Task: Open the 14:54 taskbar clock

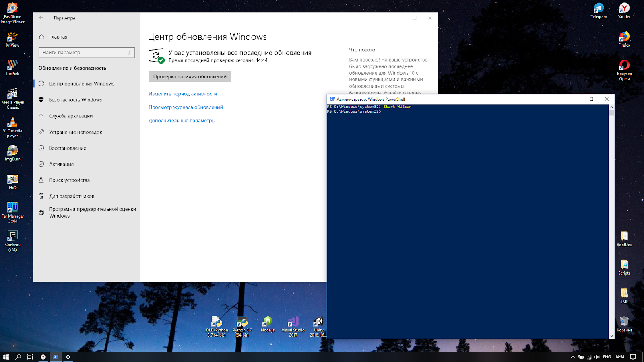Action: click(x=619, y=357)
